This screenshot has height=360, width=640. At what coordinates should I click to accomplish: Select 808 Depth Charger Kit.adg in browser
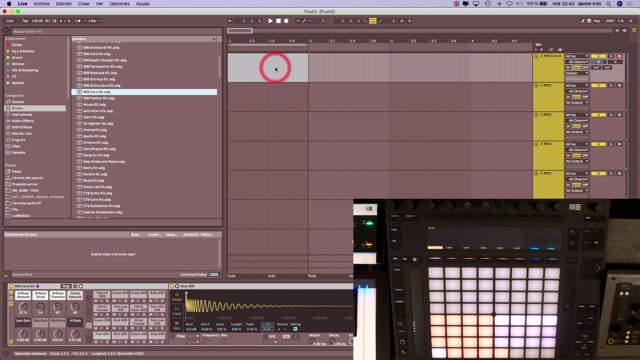pyautogui.click(x=104, y=60)
